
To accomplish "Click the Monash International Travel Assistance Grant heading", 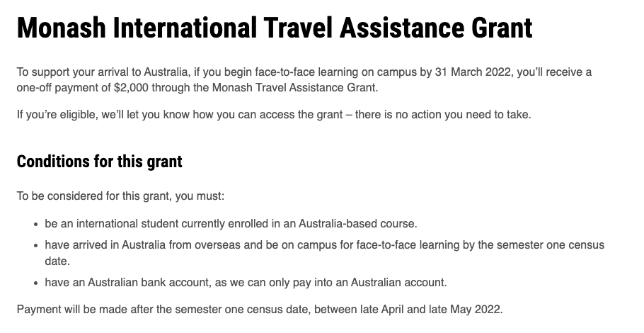I will point(275,28).
